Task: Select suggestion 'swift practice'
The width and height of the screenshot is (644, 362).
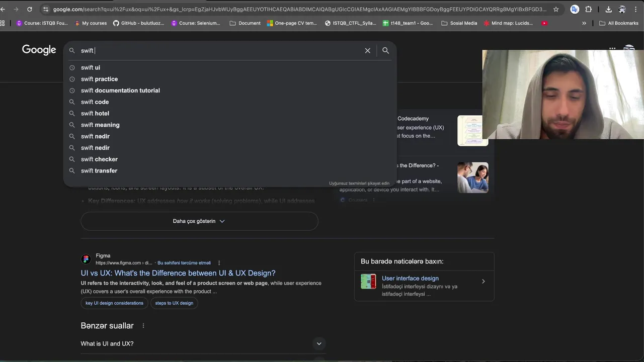Action: coord(230,79)
